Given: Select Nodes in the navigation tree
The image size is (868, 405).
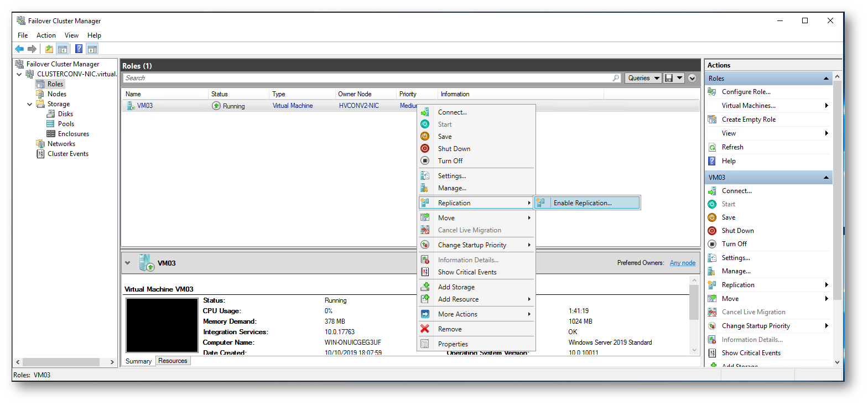Looking at the screenshot, I should (x=56, y=94).
